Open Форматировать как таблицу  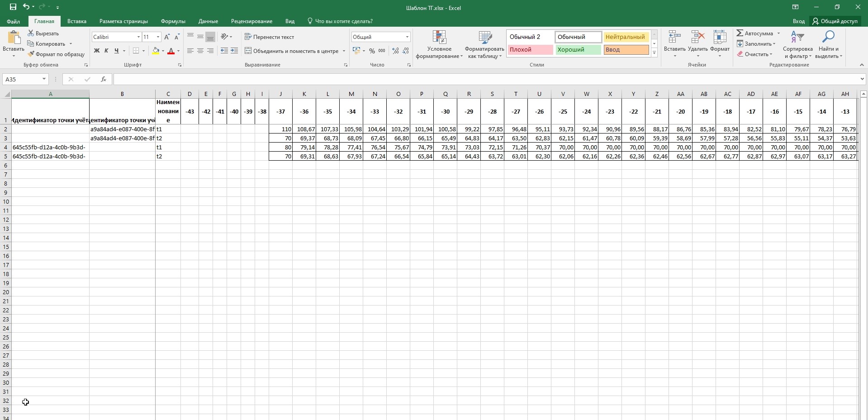click(485, 45)
